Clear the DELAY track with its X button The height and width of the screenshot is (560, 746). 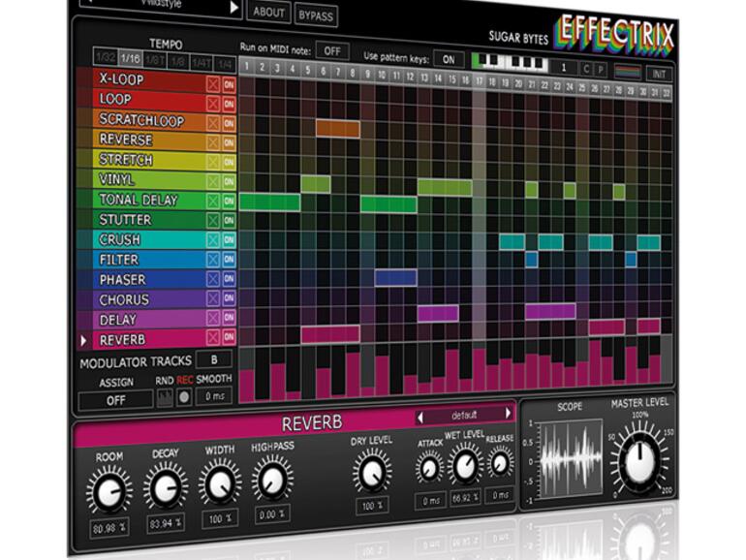click(213, 318)
